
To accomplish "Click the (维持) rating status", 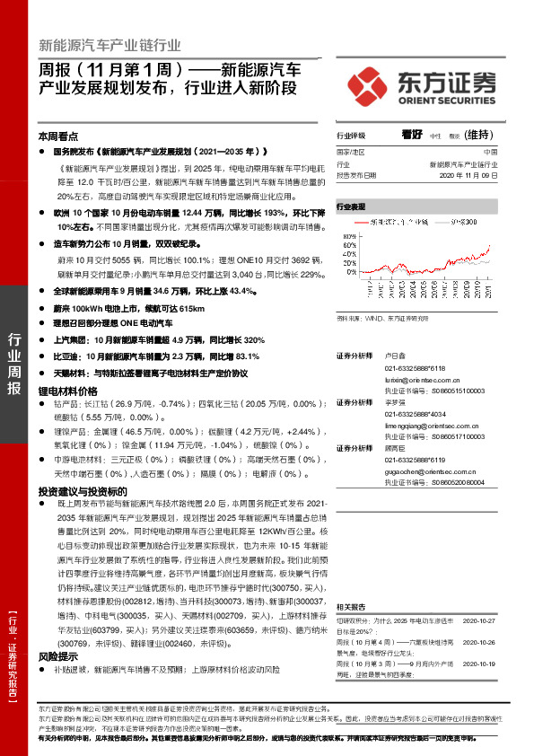I will [x=478, y=135].
